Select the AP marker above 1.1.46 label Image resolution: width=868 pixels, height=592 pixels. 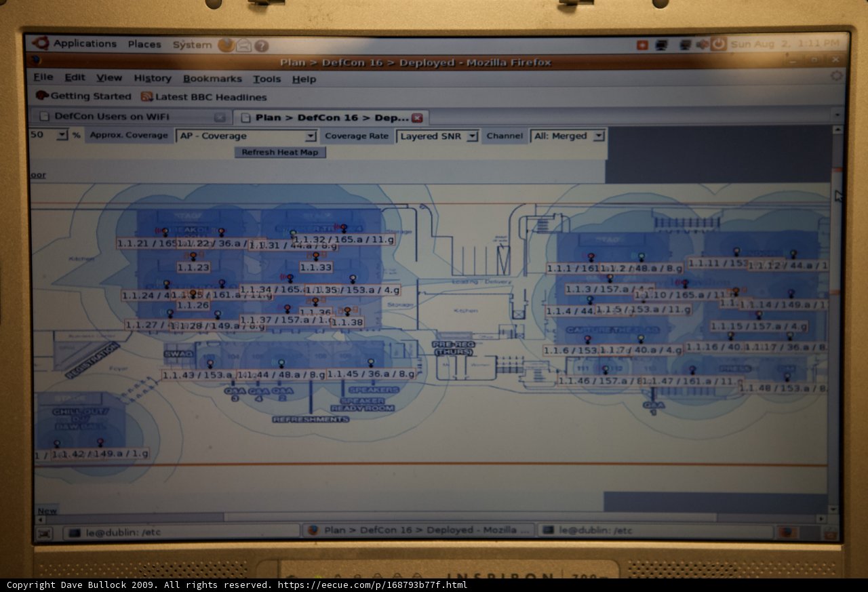(606, 370)
